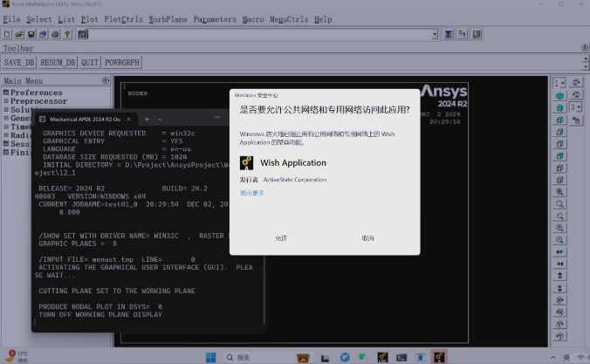Click the terminal window vertical scrollbar
The image size is (590, 364).
[264, 290]
